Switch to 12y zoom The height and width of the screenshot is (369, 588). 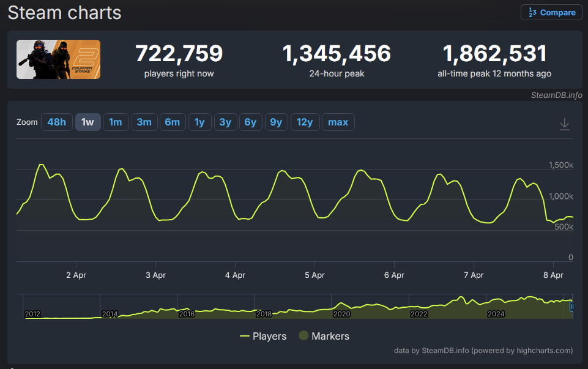click(305, 122)
